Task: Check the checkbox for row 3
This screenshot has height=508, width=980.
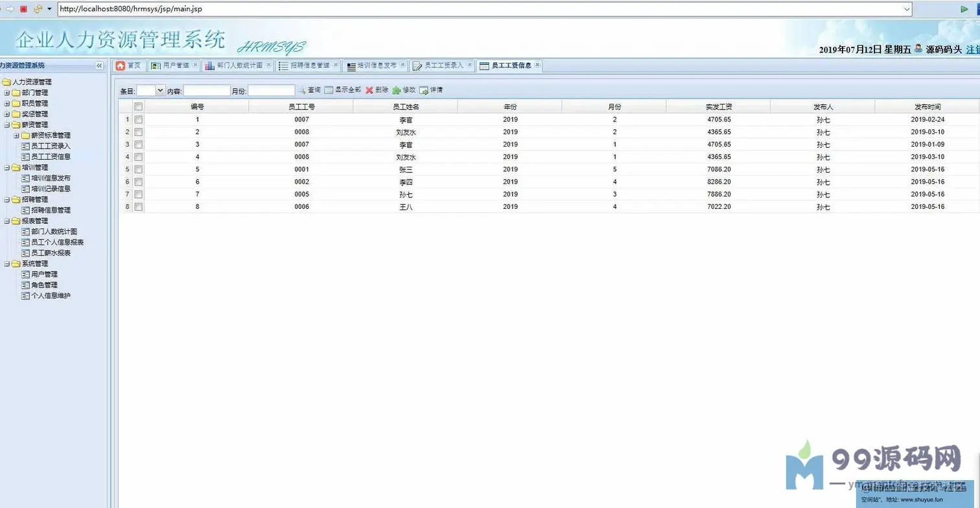Action: pyautogui.click(x=138, y=144)
